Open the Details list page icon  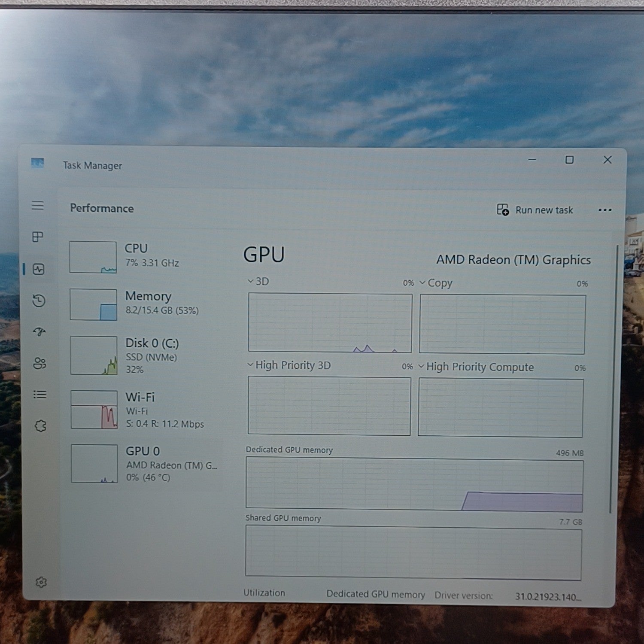(x=40, y=395)
